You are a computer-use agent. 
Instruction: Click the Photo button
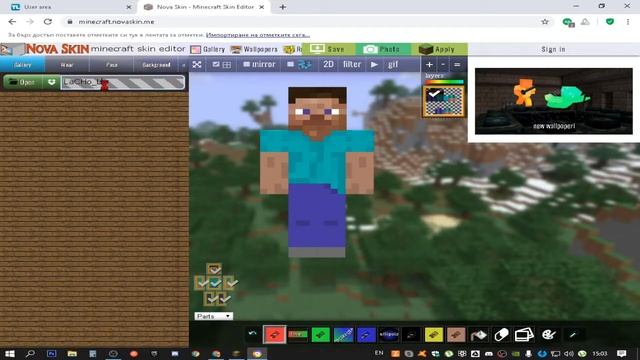click(382, 49)
